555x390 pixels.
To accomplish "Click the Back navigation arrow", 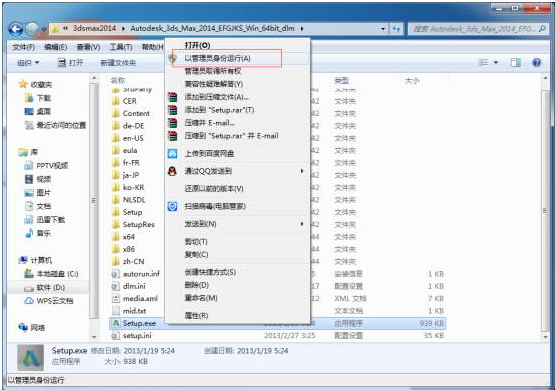I will [15, 29].
